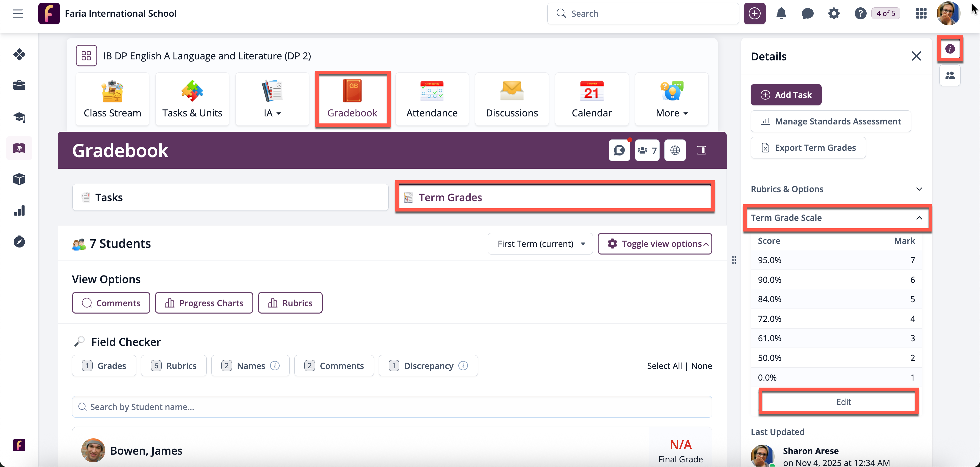The height and width of the screenshot is (467, 980).
Task: Click the Search by Student name field
Action: coord(392,407)
